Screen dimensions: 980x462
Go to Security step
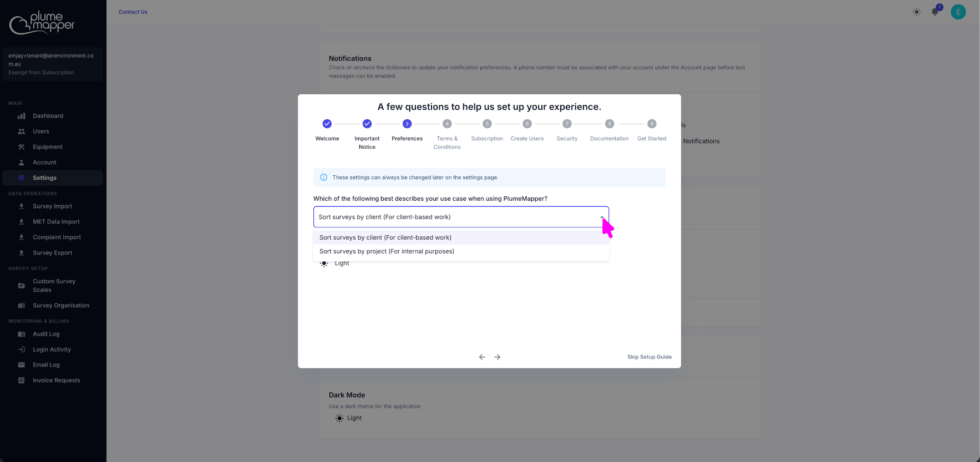[x=567, y=130]
